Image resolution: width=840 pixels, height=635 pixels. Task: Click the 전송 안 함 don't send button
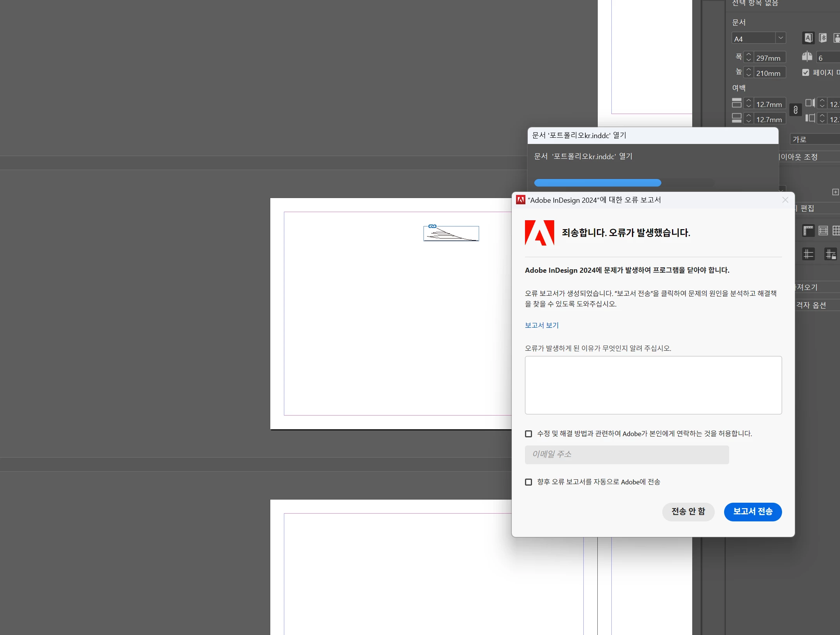(688, 511)
